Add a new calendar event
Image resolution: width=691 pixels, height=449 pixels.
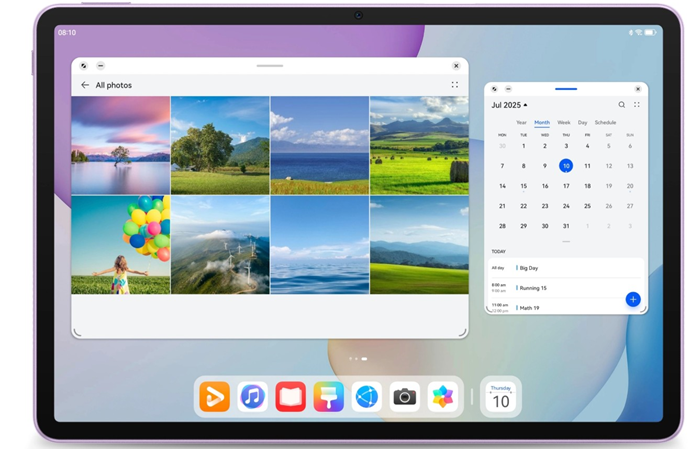click(632, 299)
